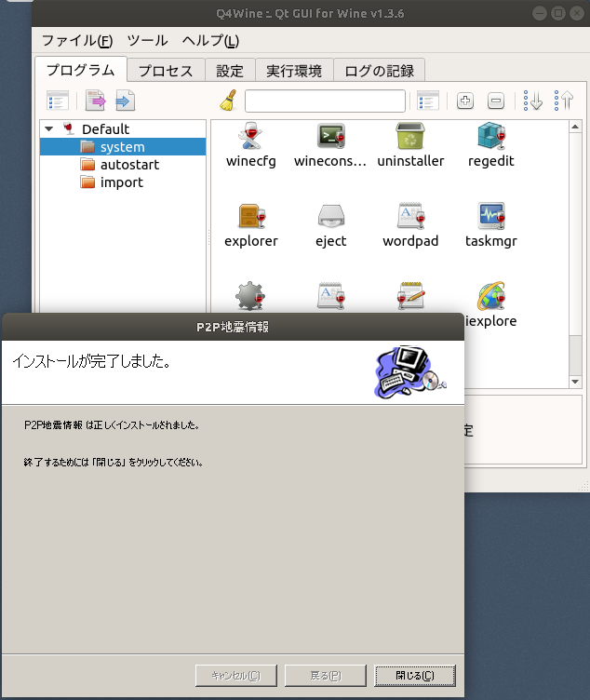
Task: Select the document icon below eject
Action: (331, 295)
